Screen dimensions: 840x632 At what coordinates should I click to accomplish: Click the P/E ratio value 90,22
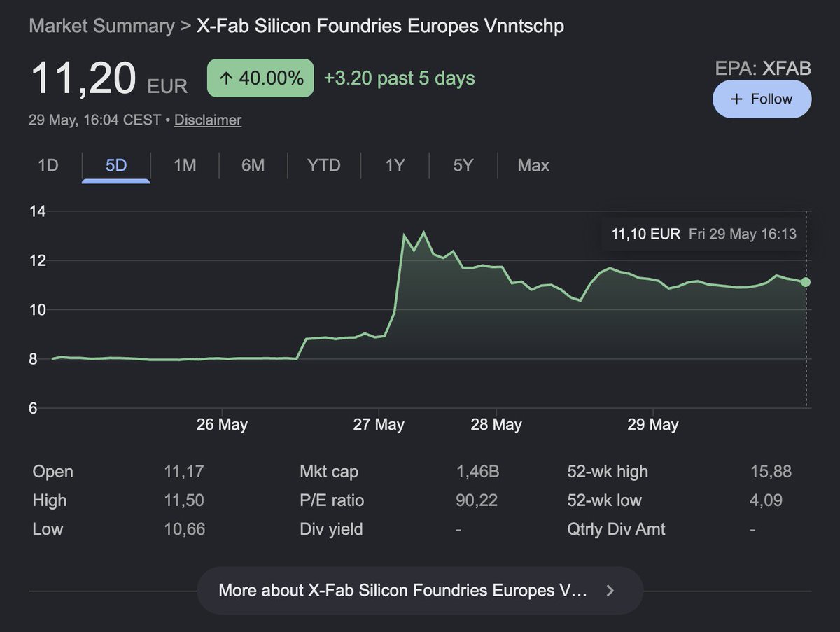(477, 500)
